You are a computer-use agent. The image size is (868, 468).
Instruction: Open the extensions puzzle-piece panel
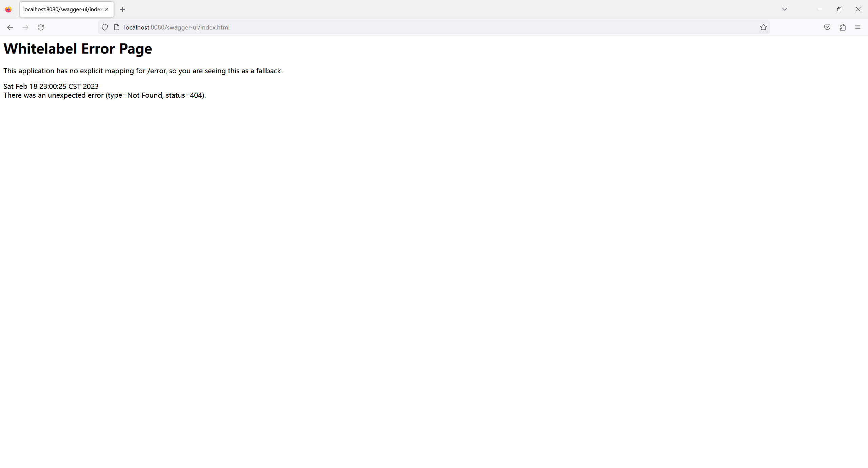843,27
